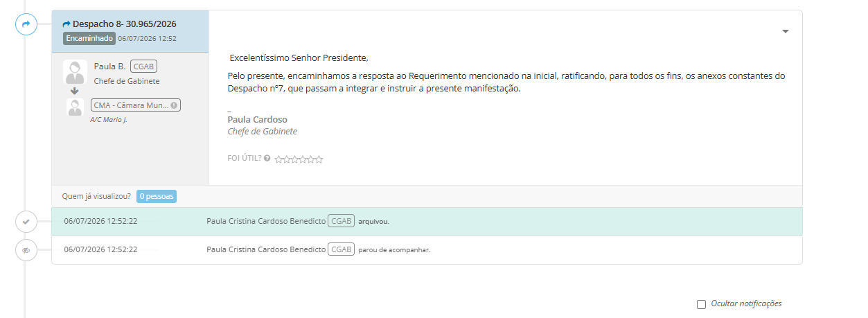This screenshot has width=868, height=318.
Task: Click the info icon inside CMA - Câmara Mun badge
Action: click(x=174, y=106)
